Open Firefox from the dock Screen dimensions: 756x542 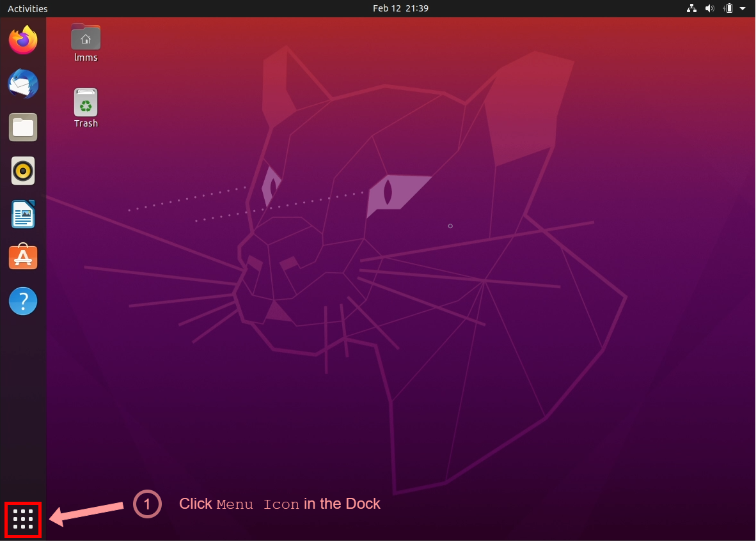point(23,40)
